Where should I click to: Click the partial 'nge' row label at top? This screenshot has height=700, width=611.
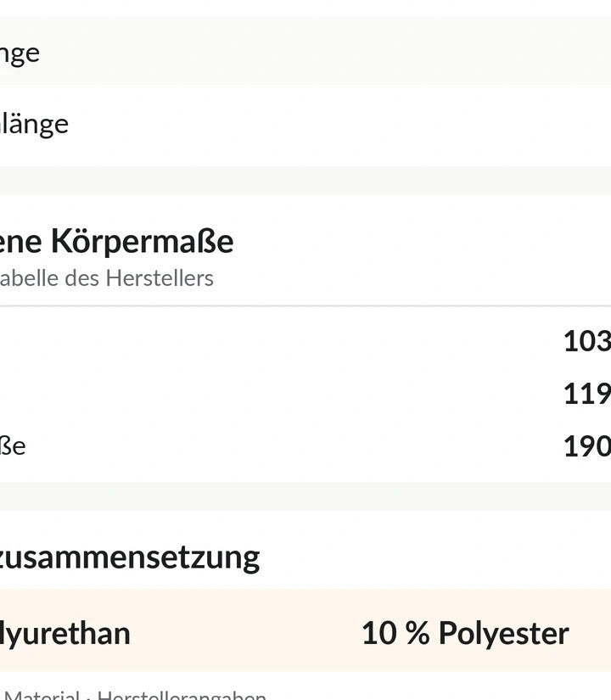click(20, 53)
